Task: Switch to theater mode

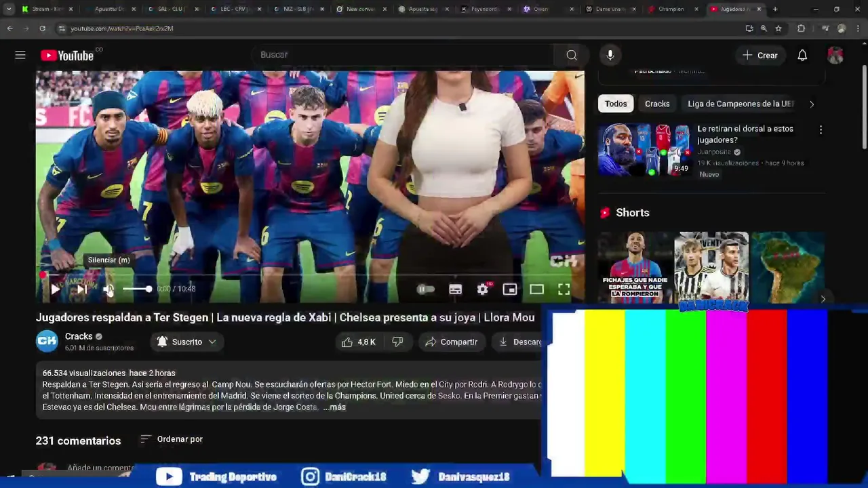Action: point(537,289)
